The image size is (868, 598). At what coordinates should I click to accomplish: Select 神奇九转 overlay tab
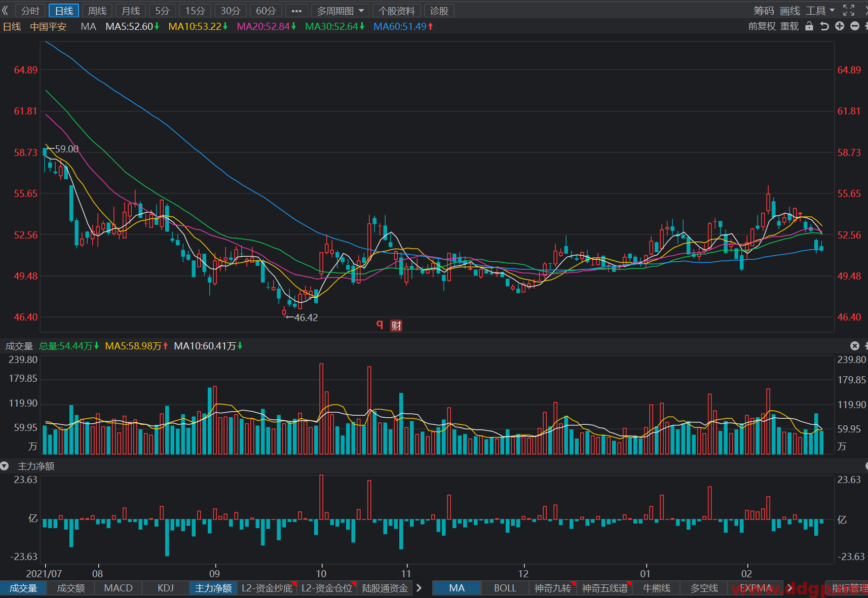tap(553, 588)
